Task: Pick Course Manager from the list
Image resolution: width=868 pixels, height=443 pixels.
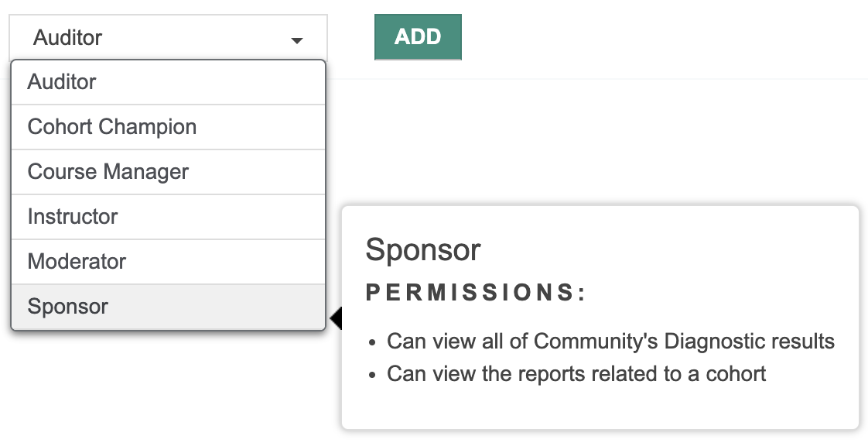Action: (x=168, y=172)
